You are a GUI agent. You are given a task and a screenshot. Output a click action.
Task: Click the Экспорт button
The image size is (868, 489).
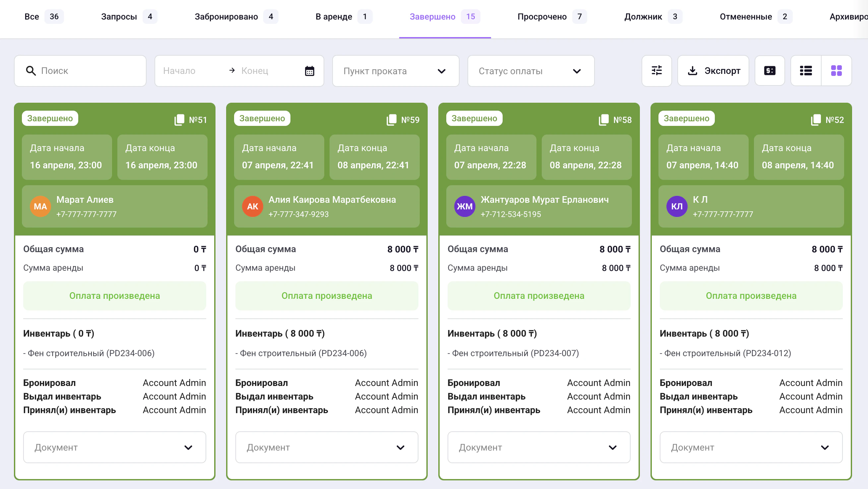tap(713, 71)
